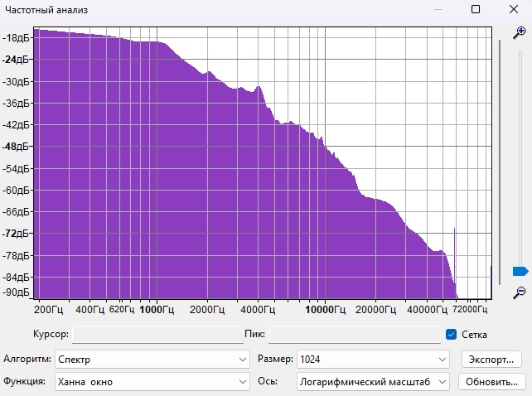
Task: Click the 10000Гц frequency axis label
Action: click(326, 310)
